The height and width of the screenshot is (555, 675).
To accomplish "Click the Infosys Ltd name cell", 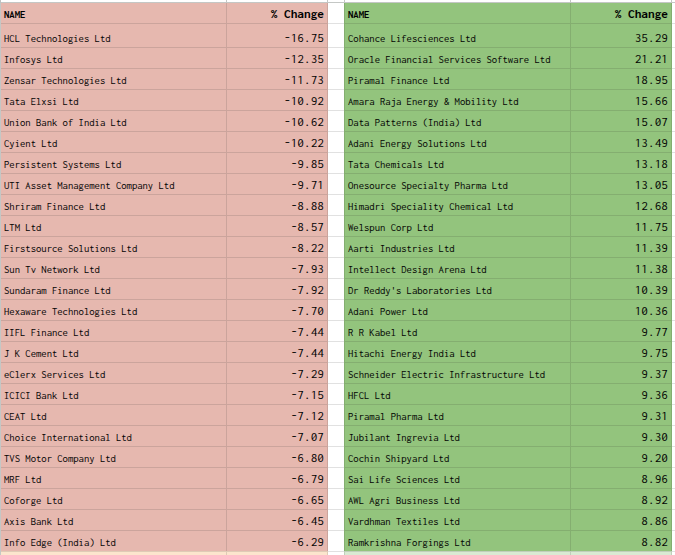I will 113,59.
